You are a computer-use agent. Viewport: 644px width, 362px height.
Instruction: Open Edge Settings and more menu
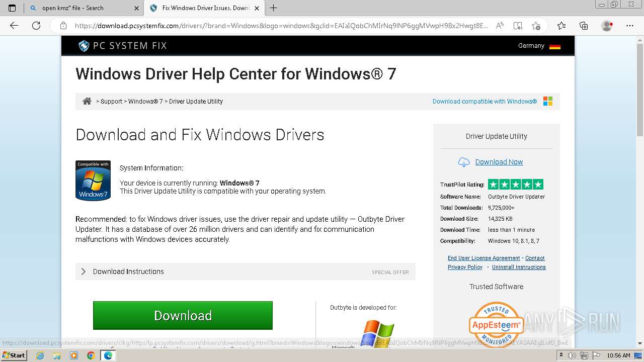(x=630, y=26)
